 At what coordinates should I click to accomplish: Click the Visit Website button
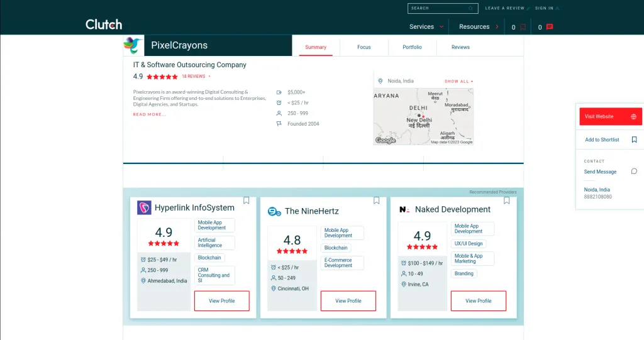(x=610, y=117)
